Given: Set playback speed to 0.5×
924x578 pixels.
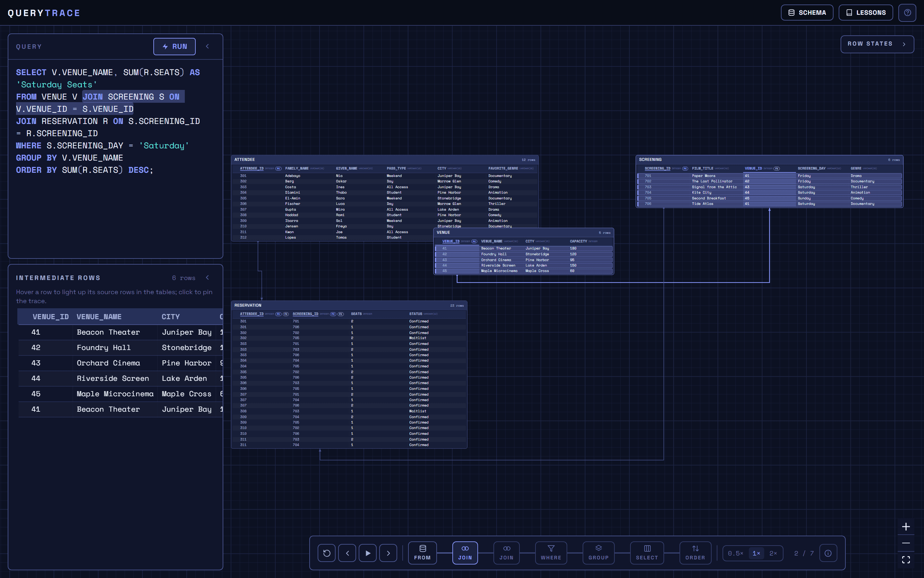Looking at the screenshot, I should (x=735, y=553).
